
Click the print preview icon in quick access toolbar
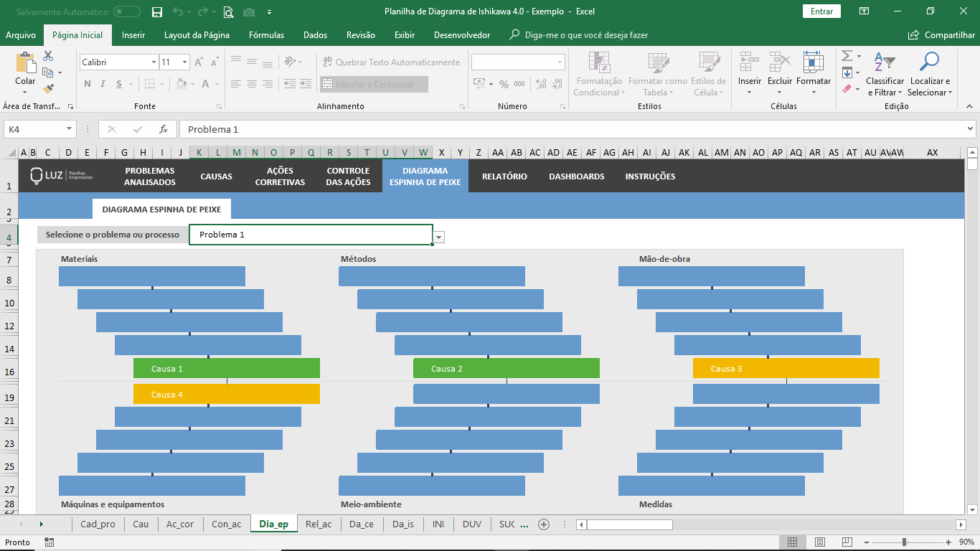(228, 11)
